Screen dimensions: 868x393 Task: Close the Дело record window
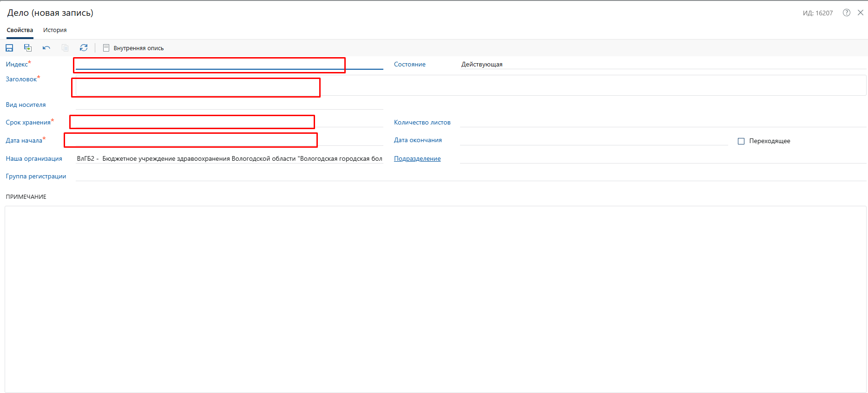(861, 13)
